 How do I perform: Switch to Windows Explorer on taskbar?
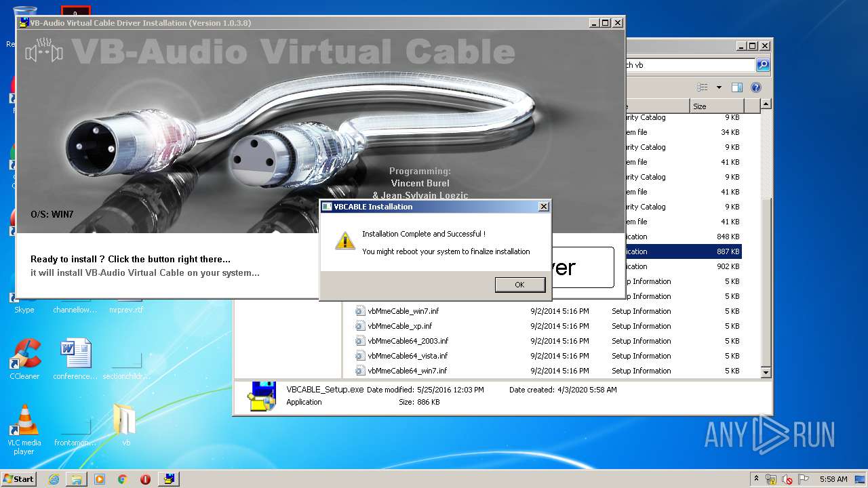pos(77,479)
